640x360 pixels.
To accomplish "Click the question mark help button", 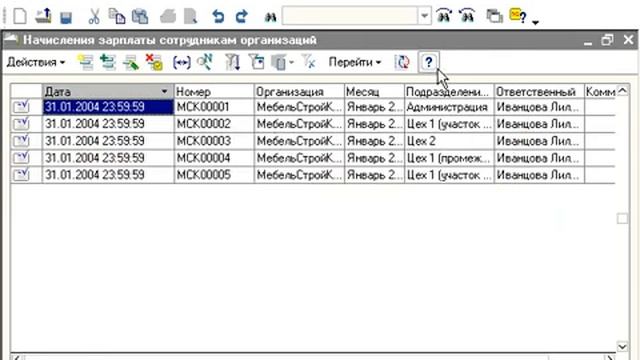I will pos(429,62).
